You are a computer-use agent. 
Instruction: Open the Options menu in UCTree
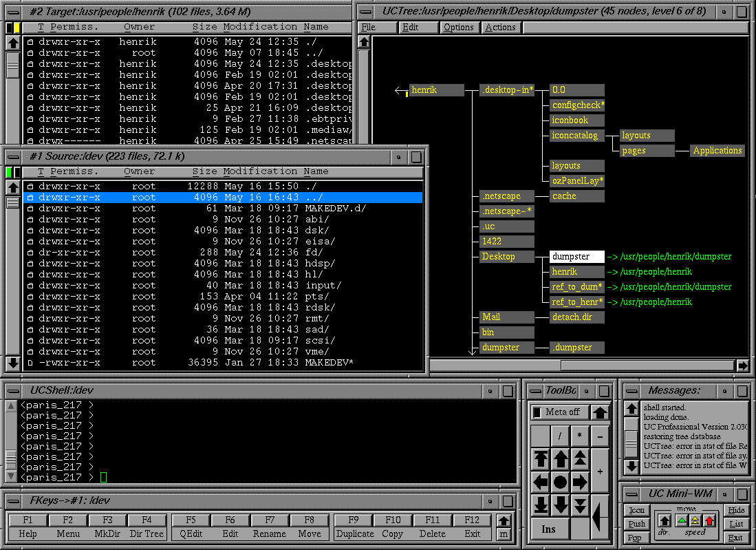click(x=458, y=28)
